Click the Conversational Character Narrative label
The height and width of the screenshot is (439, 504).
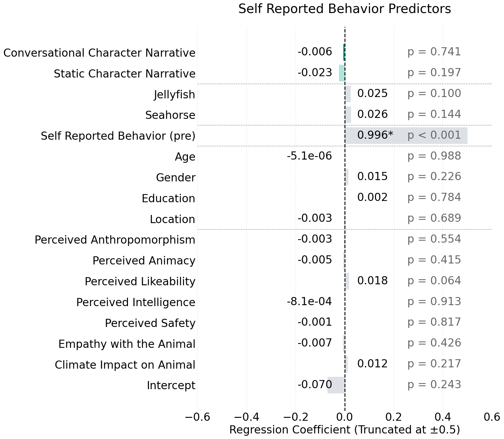[99, 53]
